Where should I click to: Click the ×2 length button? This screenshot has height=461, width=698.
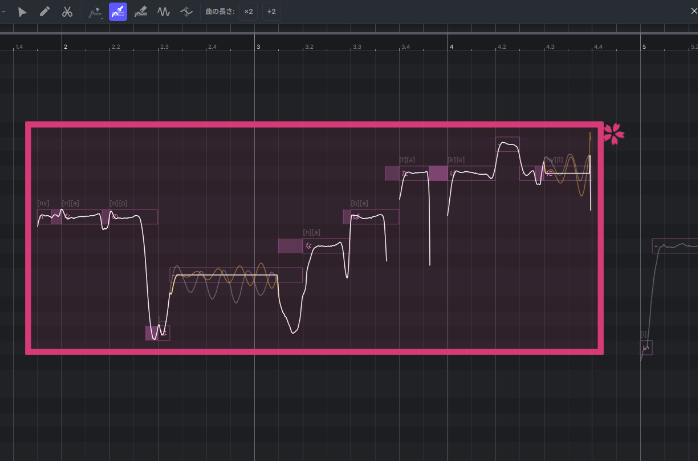pyautogui.click(x=248, y=12)
